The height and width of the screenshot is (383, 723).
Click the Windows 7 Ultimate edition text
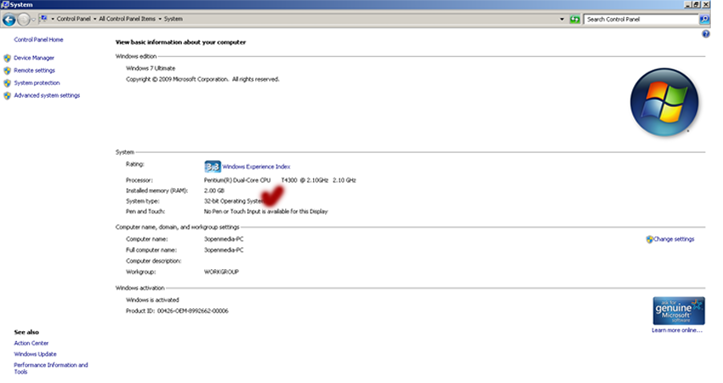150,68
